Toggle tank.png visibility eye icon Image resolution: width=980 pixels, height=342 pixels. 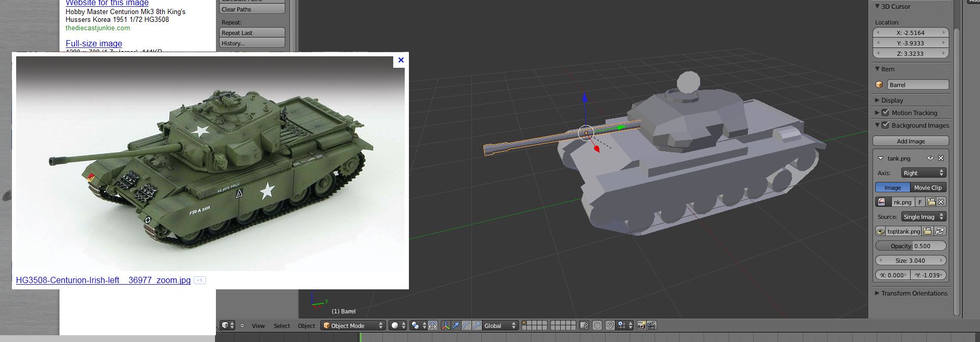pyautogui.click(x=930, y=158)
